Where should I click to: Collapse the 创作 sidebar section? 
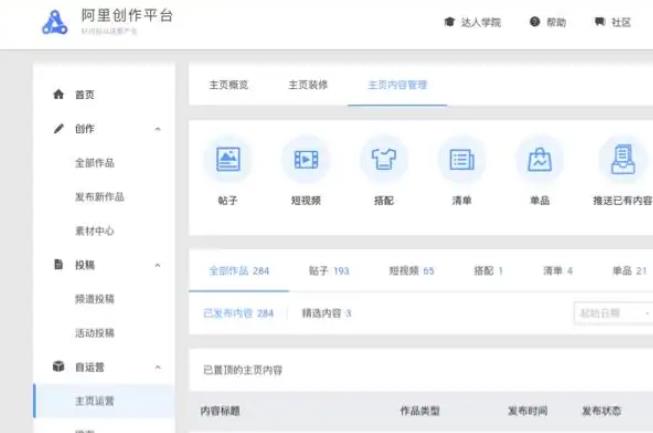click(157, 129)
